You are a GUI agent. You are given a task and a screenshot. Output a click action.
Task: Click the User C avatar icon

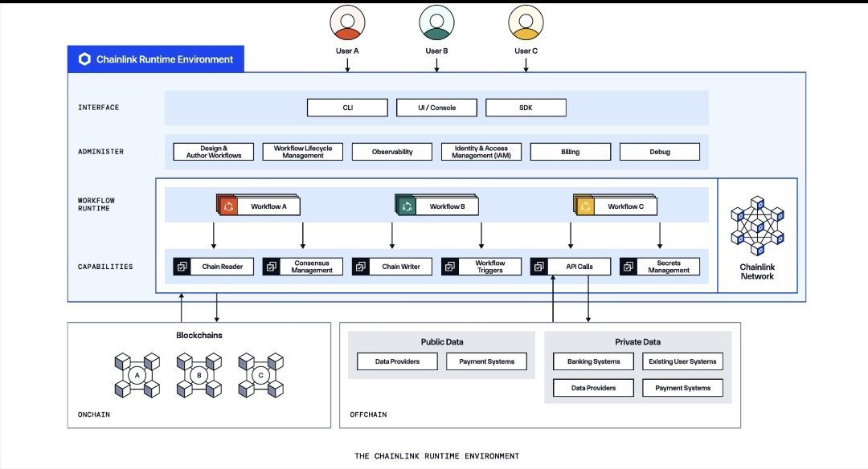pos(526,22)
